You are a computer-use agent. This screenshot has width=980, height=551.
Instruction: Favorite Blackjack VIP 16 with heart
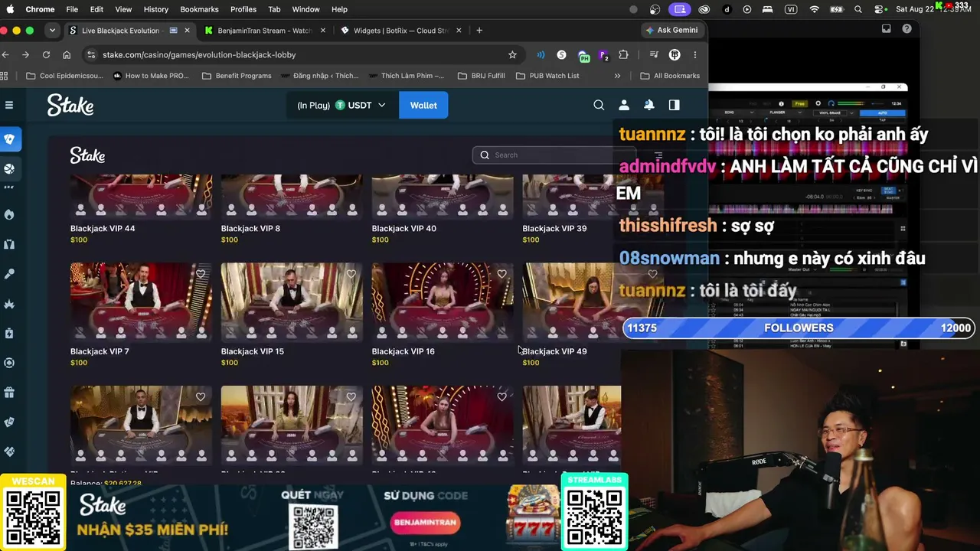(x=501, y=274)
